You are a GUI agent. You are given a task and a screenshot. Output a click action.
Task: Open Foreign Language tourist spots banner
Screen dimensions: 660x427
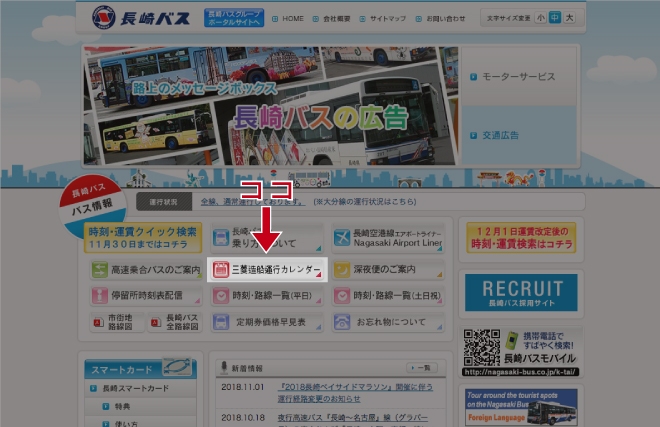coord(521,407)
